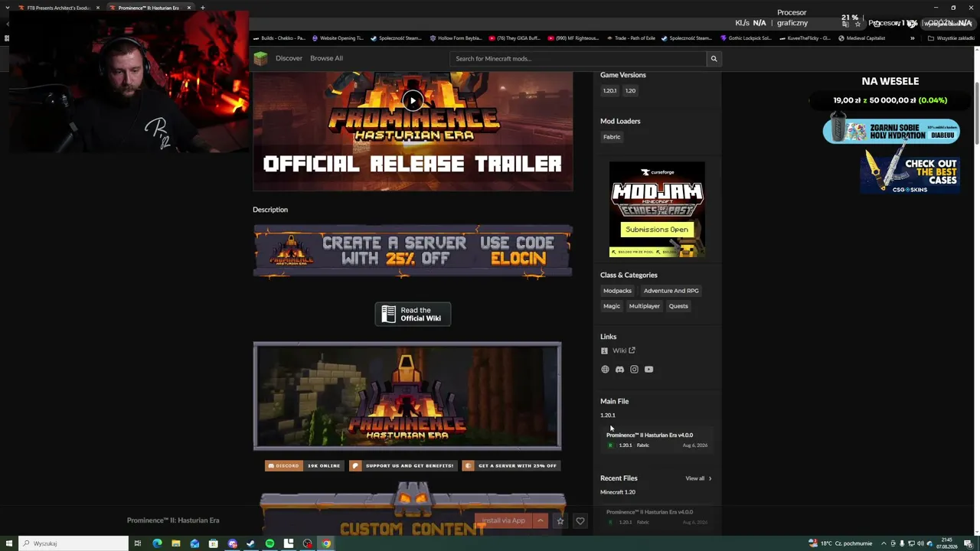Focus the Search for Minecraft mods field
The width and height of the screenshot is (980, 551).
click(578, 58)
